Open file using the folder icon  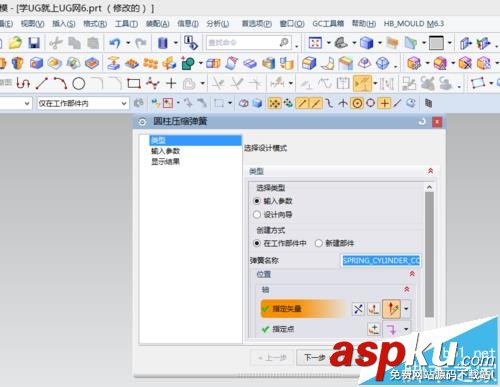click(15, 43)
